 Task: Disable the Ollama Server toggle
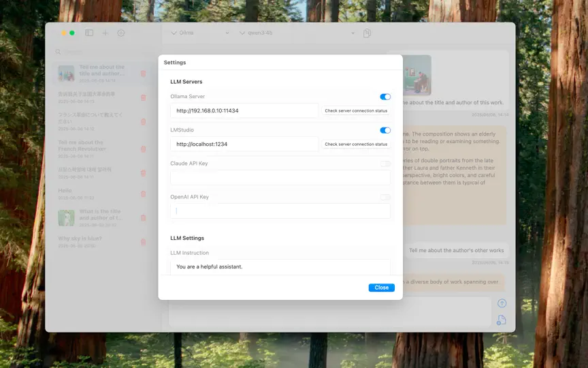385,97
